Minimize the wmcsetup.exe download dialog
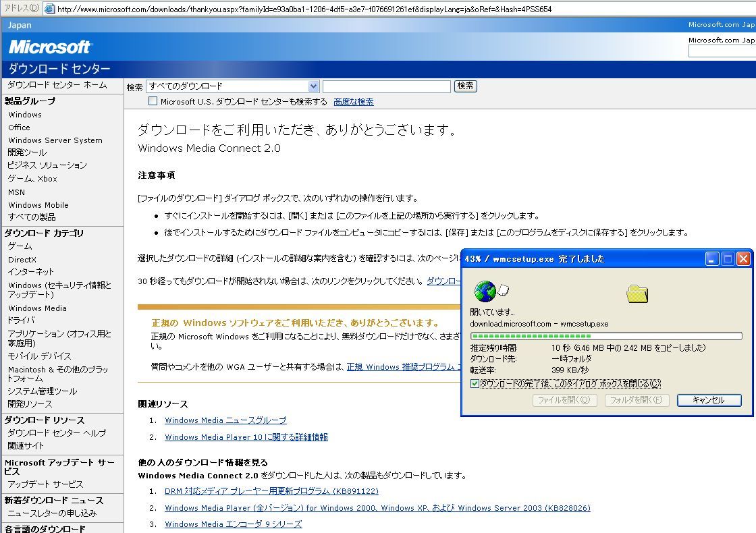The image size is (756, 533). (712, 259)
